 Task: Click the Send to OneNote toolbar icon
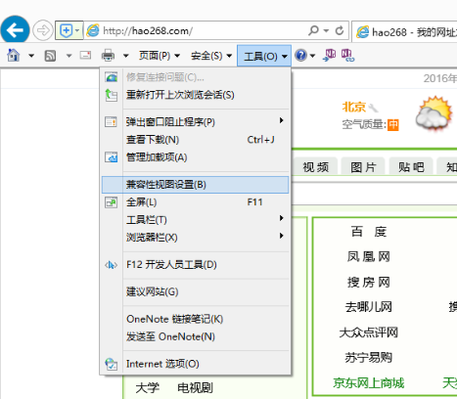pos(329,55)
